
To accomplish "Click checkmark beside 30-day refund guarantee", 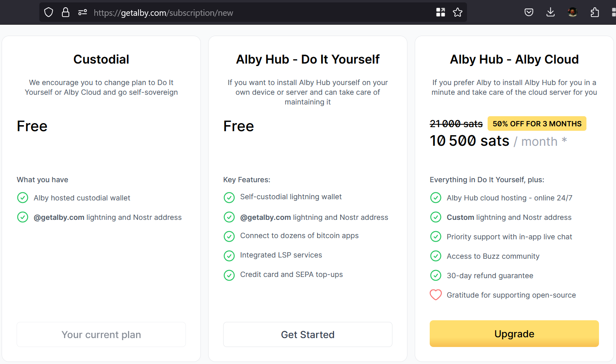I will 436,275.
